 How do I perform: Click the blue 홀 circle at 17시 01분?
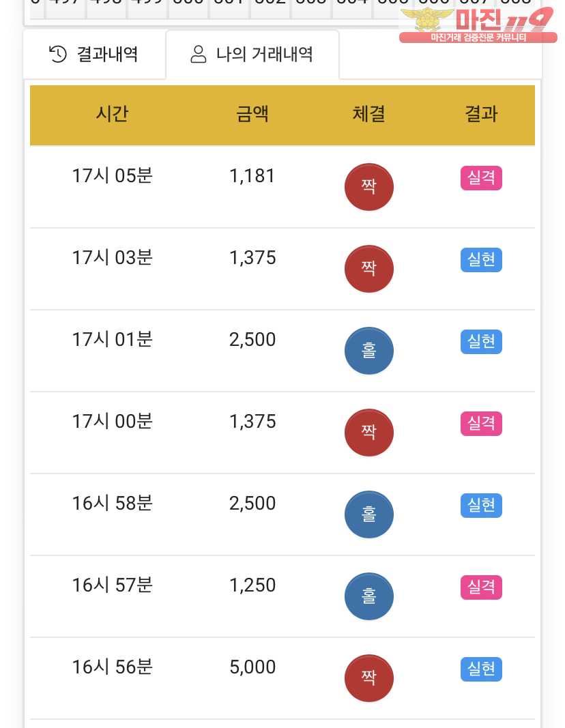[x=369, y=351]
